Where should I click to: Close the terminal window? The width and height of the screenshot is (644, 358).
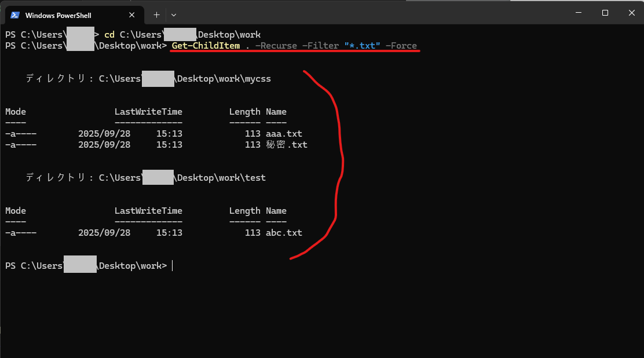pos(632,13)
